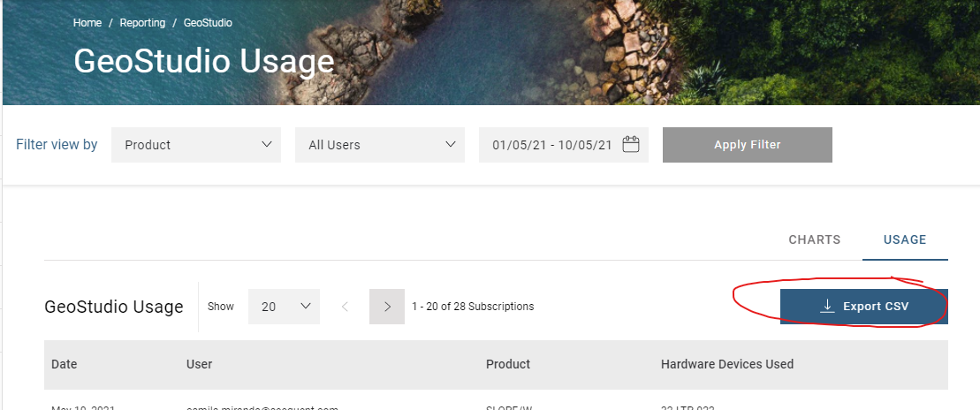The height and width of the screenshot is (410, 980).
Task: Click the chevron arrow in All Users dropdown
Action: (x=451, y=144)
